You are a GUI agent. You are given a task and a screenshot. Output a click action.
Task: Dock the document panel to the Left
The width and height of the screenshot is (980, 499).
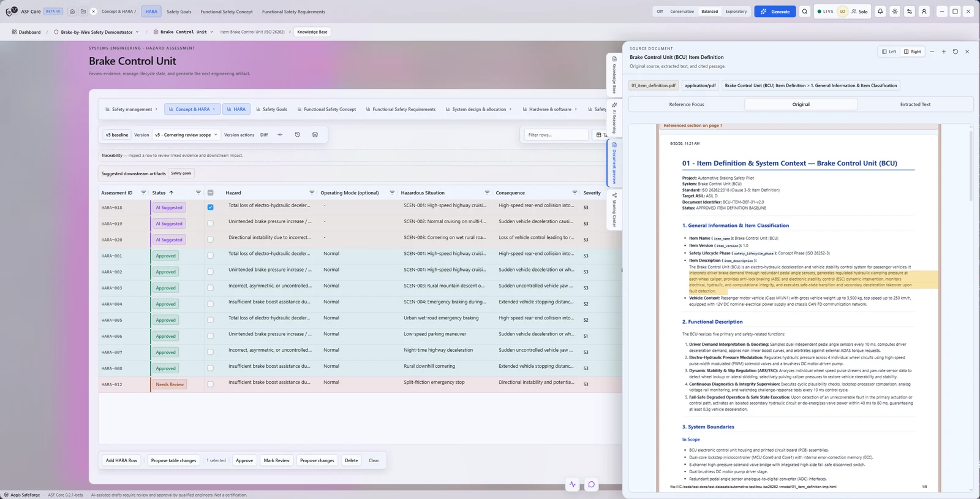pyautogui.click(x=889, y=51)
